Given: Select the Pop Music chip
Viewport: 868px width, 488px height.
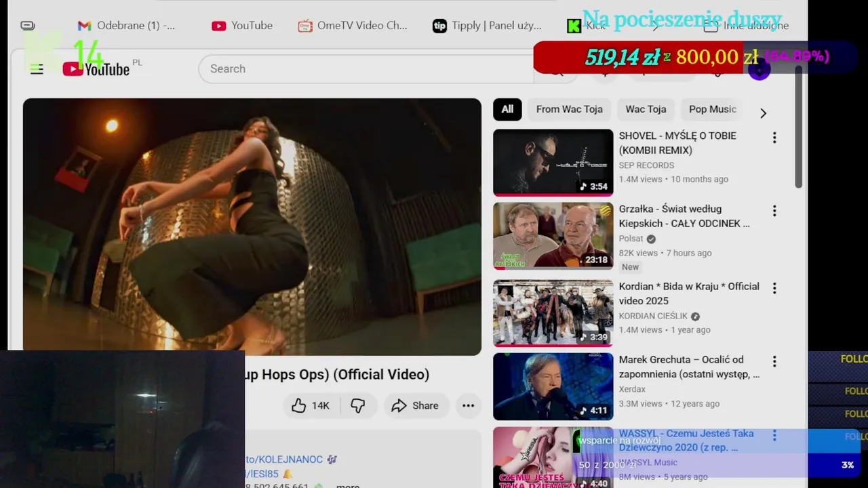Looking at the screenshot, I should coord(712,109).
